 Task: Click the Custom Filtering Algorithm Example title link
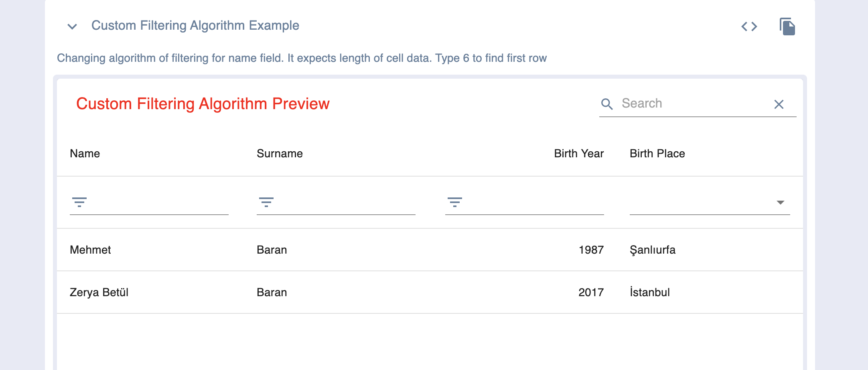[195, 25]
